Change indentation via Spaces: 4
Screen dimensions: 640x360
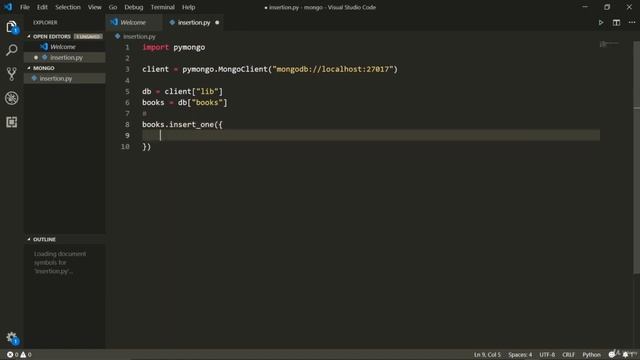coord(520,355)
